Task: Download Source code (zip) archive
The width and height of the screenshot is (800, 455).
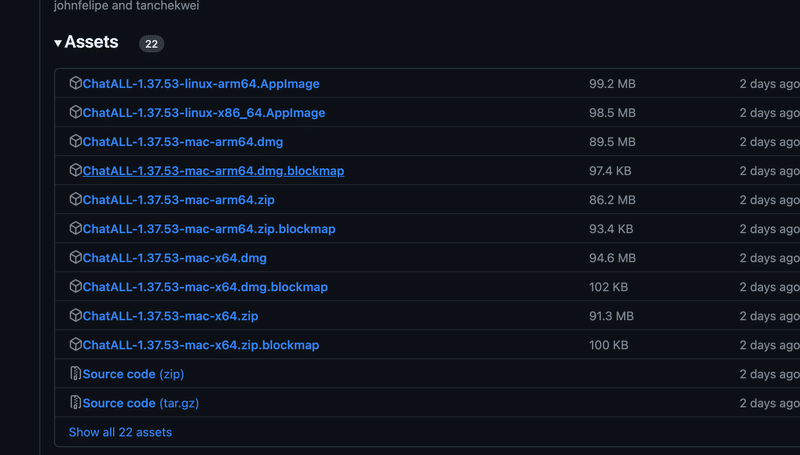Action: pos(133,374)
